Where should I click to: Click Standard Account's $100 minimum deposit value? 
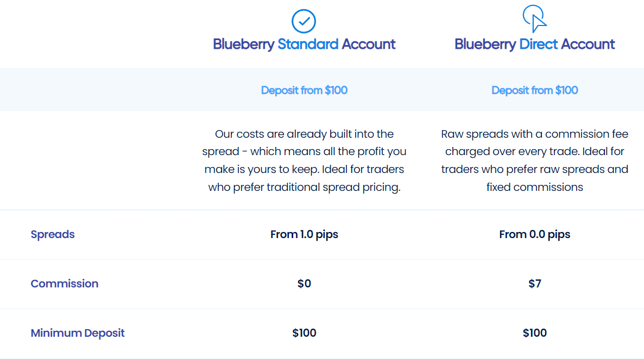[x=304, y=333]
